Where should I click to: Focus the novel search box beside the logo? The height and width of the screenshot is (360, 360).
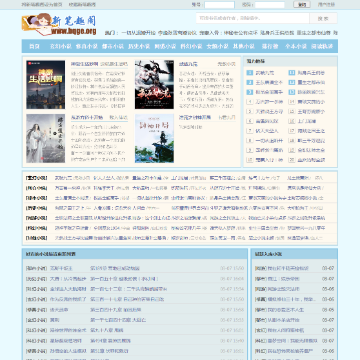pos(253,18)
